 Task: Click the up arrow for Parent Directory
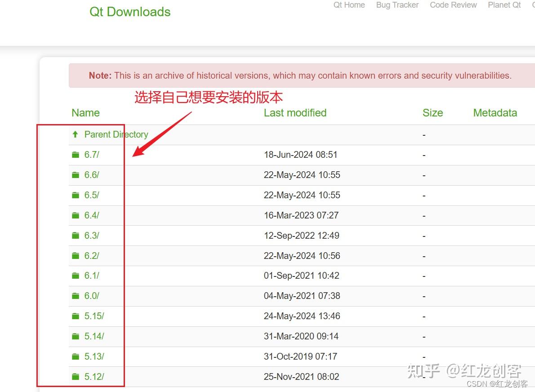[x=75, y=134]
